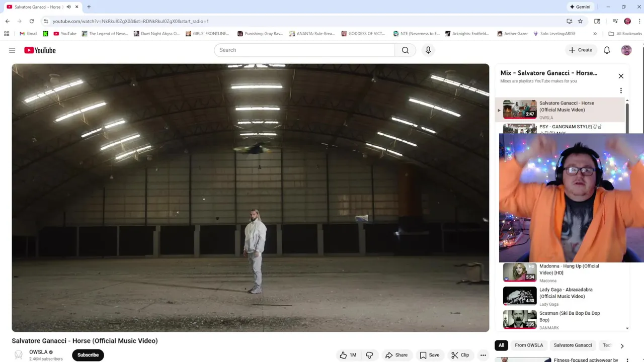Show more filter chips with right arrow
The image size is (644, 362).
(622, 346)
